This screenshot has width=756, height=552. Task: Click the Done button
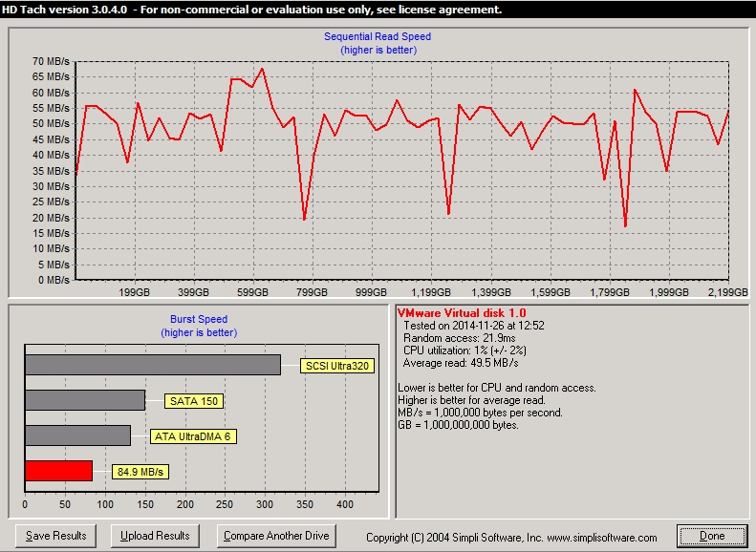pyautogui.click(x=712, y=536)
